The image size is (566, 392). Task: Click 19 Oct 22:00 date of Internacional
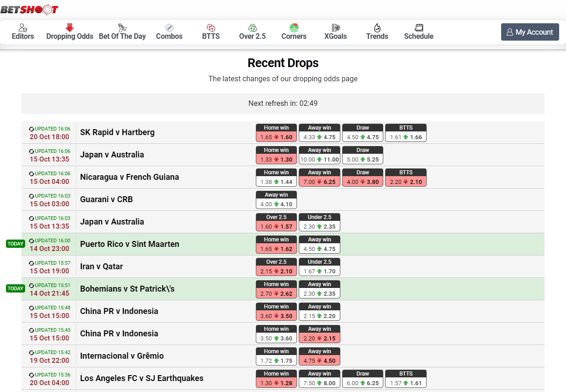49,361
